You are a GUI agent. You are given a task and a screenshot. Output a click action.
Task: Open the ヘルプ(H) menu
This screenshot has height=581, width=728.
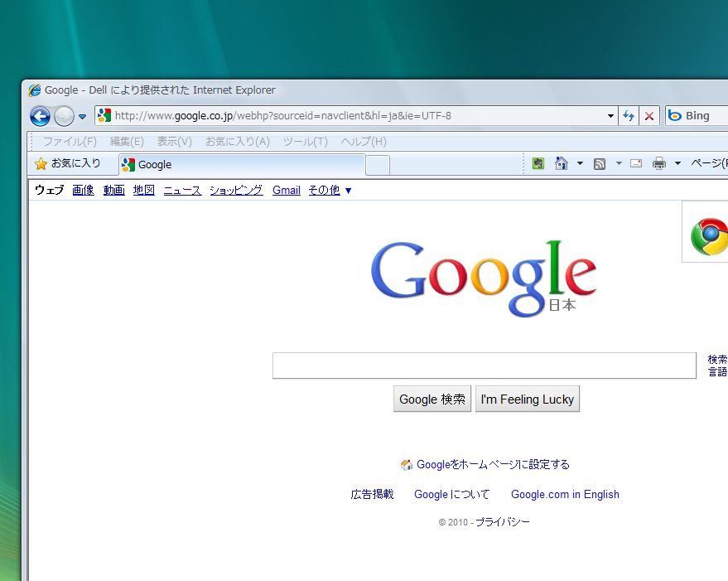pyautogui.click(x=363, y=141)
